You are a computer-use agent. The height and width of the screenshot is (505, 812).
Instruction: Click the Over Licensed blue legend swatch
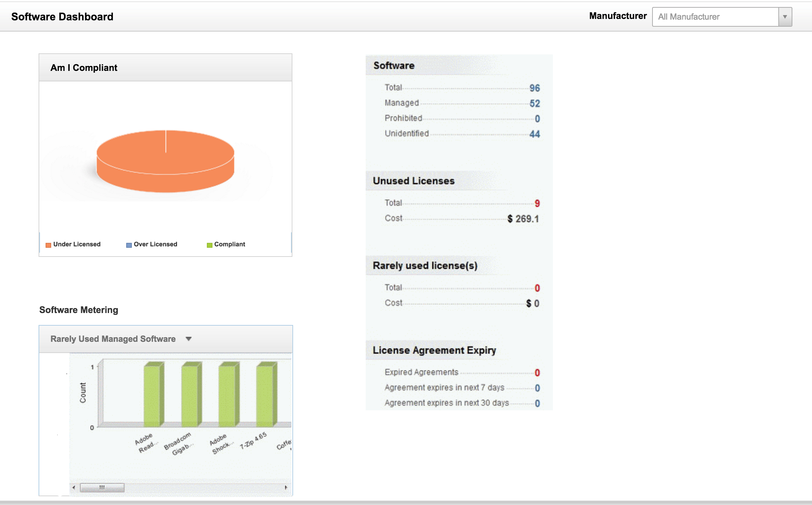click(129, 245)
